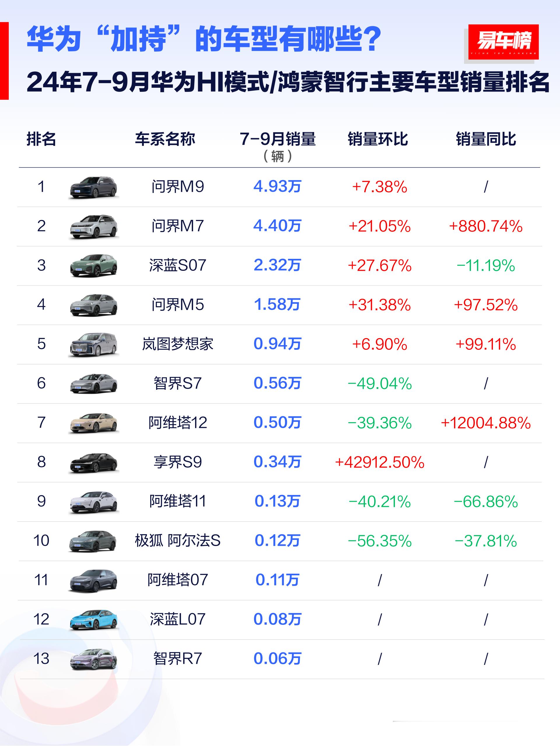Click the +12004.88% year-over-year value
The image size is (560, 746).
point(486,423)
